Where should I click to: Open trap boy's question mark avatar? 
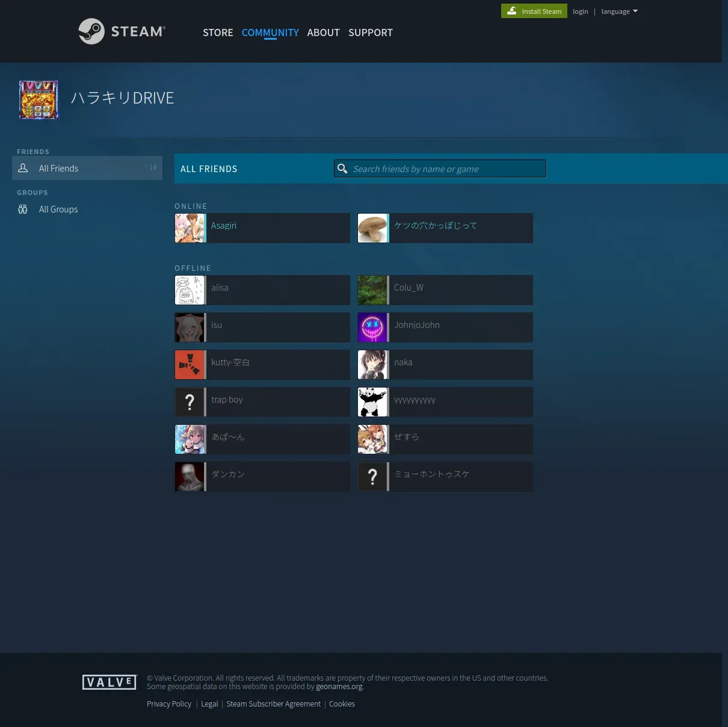(190, 402)
